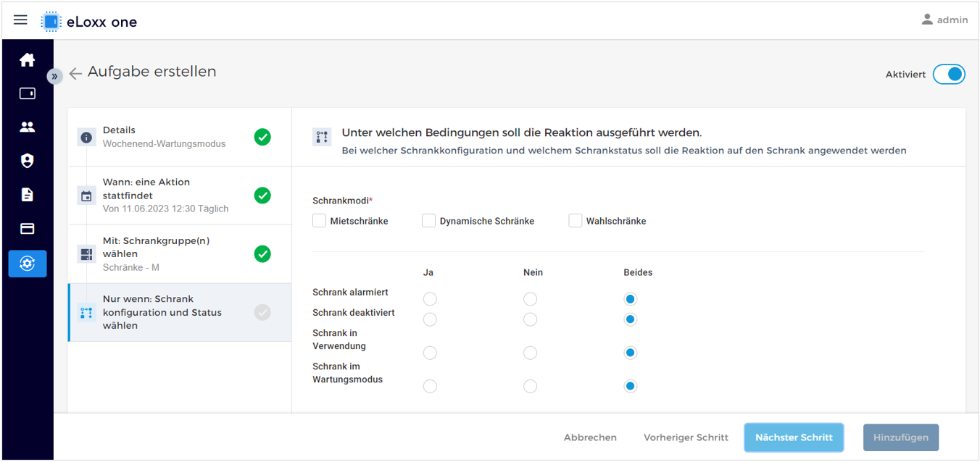Image resolution: width=980 pixels, height=462 pixels.
Task: Go back with Vorheriger Schritt
Action: point(686,437)
